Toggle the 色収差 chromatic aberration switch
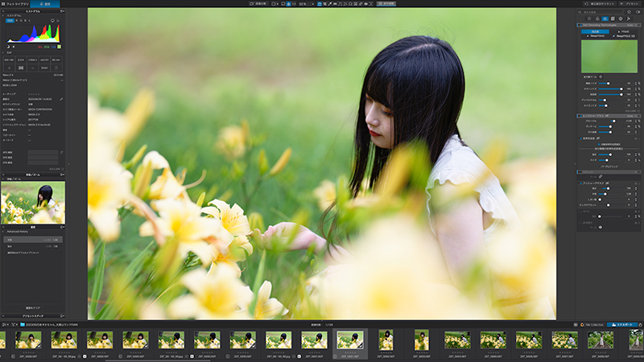Viewport: 644px width, 362px height. click(x=580, y=138)
